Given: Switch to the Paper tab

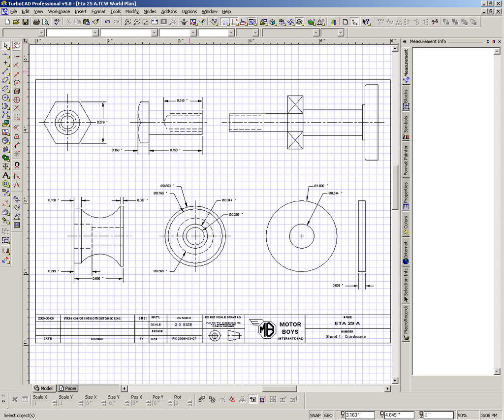Looking at the screenshot, I should 68,388.
